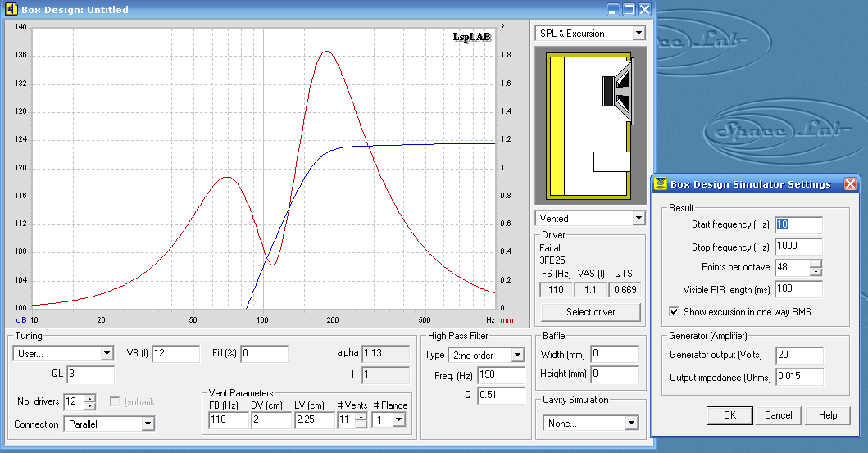Toggle Show excursion in one way RMS
Image resolution: width=868 pixels, height=453 pixels.
pos(674,312)
